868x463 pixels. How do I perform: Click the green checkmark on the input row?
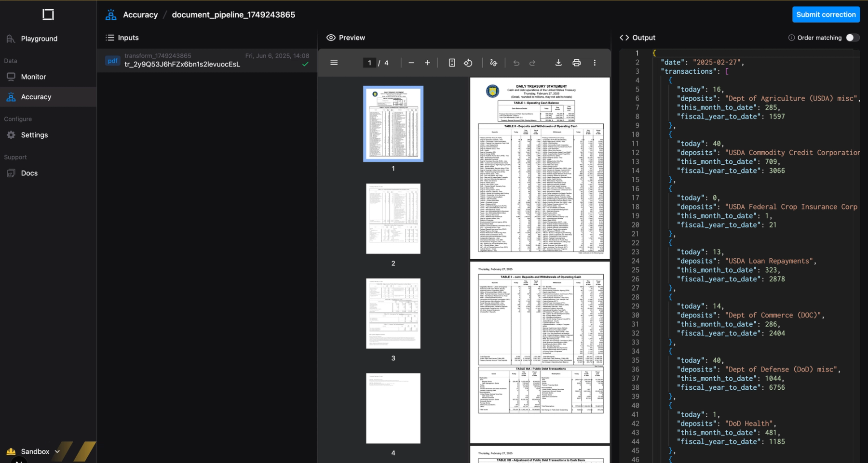(x=305, y=64)
